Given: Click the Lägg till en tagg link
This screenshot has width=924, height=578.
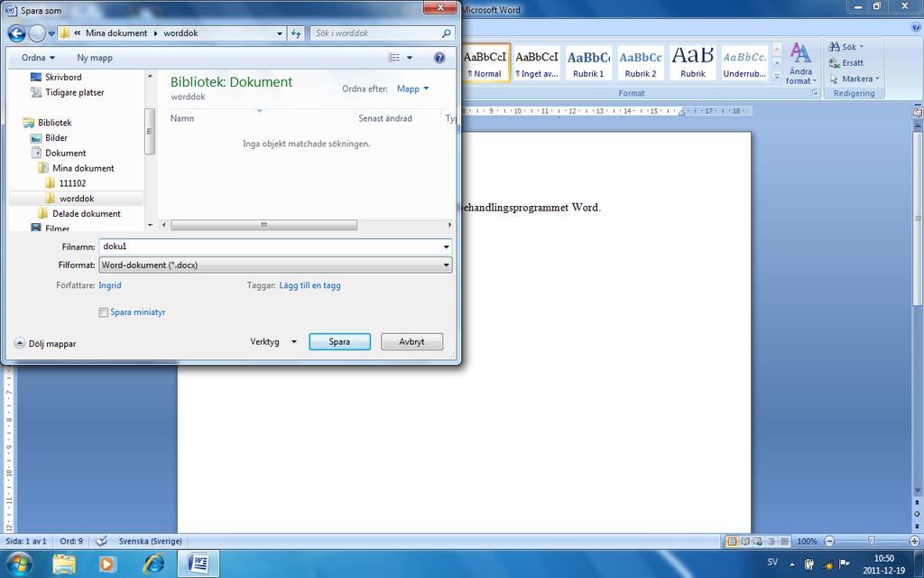Looking at the screenshot, I should click(310, 285).
